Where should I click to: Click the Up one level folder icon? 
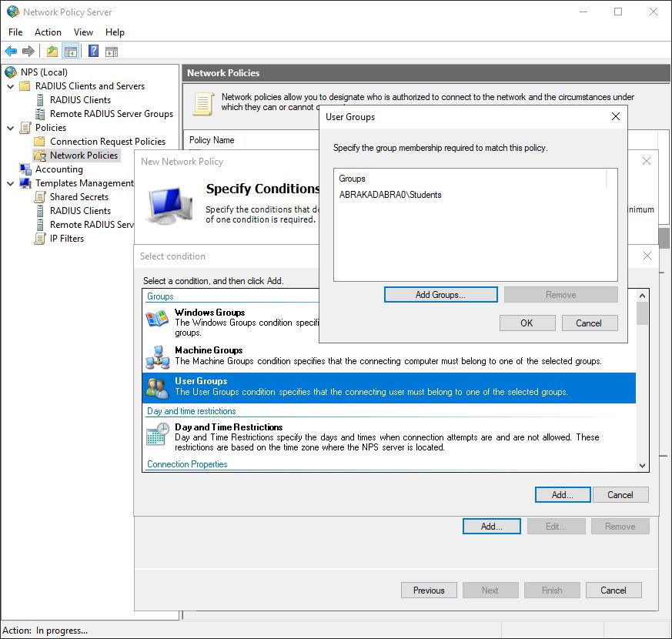(x=52, y=52)
